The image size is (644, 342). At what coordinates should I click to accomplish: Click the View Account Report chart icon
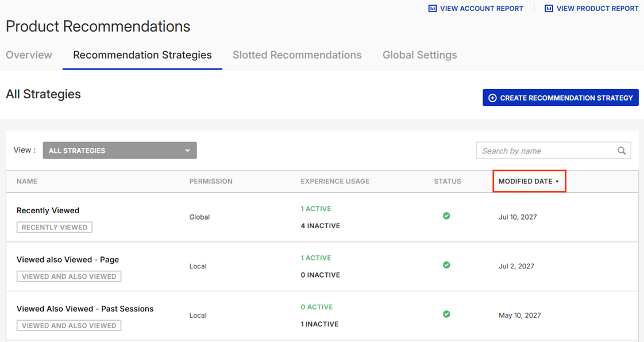pyautogui.click(x=433, y=9)
